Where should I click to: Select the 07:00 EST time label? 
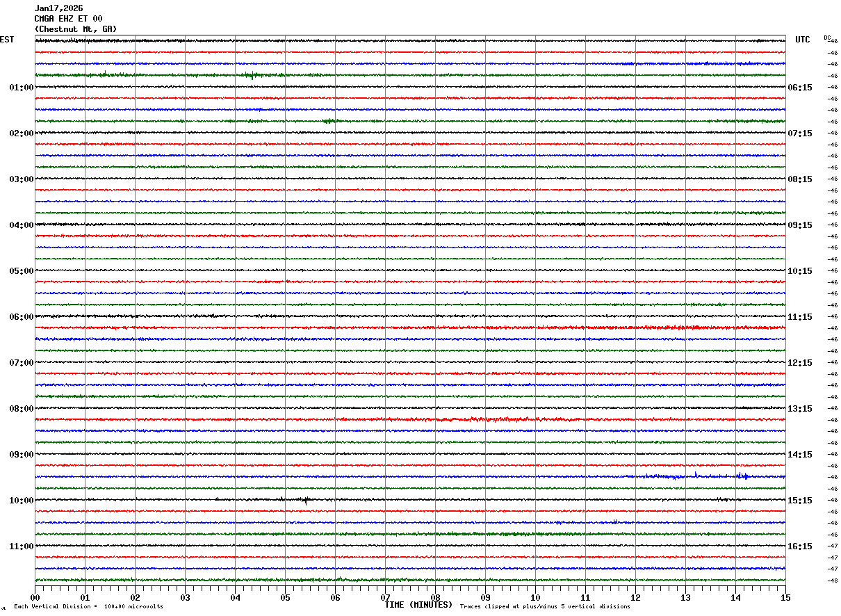22,363
